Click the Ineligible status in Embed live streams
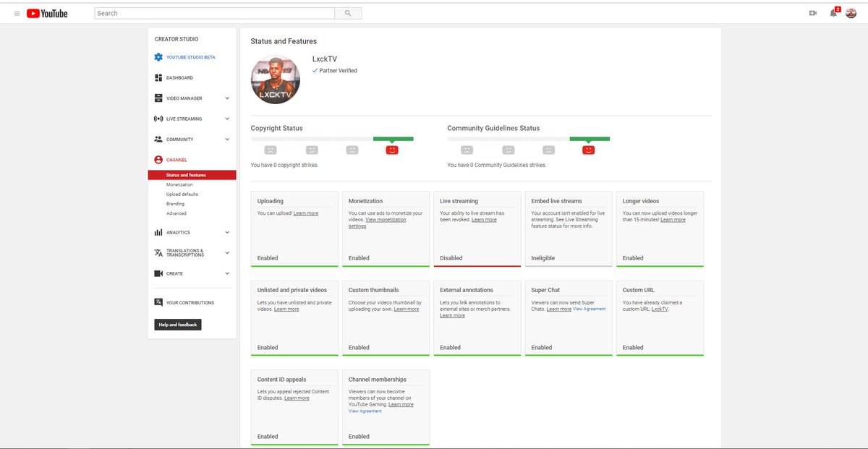This screenshot has height=449, width=868. 543,258
